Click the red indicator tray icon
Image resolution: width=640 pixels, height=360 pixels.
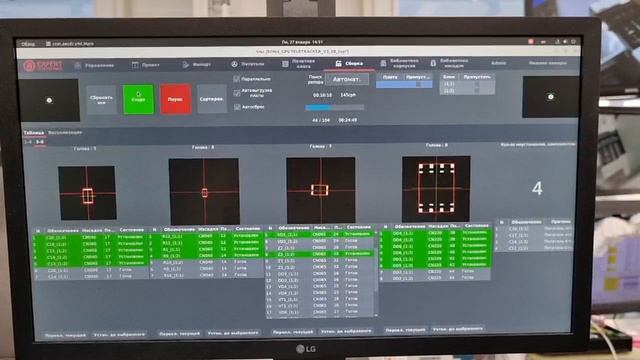point(531,41)
